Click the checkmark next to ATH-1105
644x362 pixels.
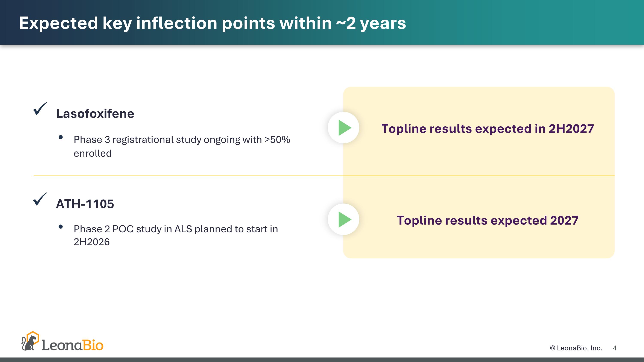[x=40, y=199]
